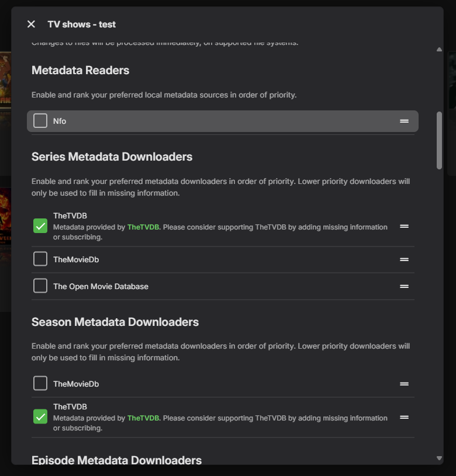Click the dialog's vertical scrollbar thumb

(x=439, y=140)
